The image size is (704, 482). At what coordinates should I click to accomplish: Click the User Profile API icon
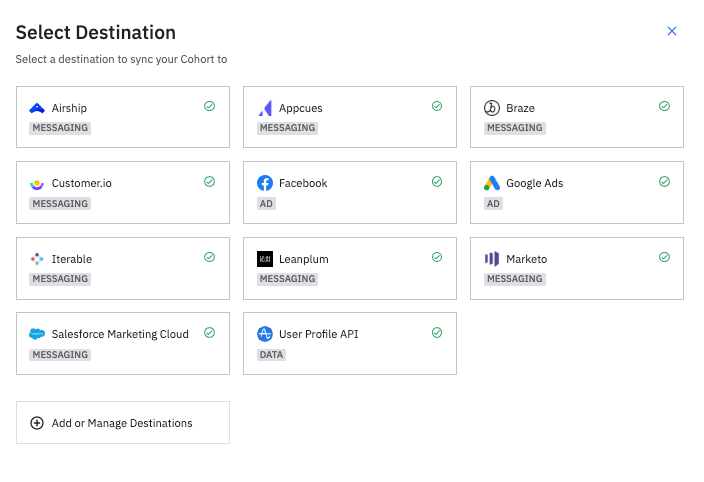click(x=265, y=334)
